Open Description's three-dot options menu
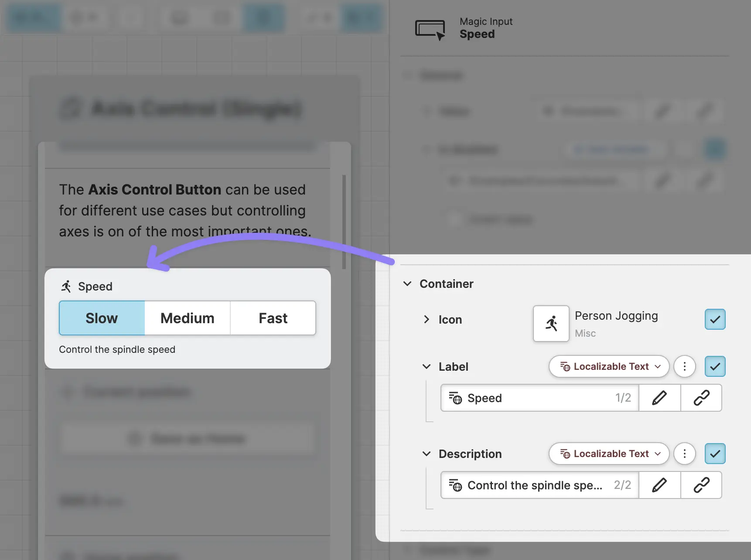This screenshot has width=751, height=560. [684, 454]
